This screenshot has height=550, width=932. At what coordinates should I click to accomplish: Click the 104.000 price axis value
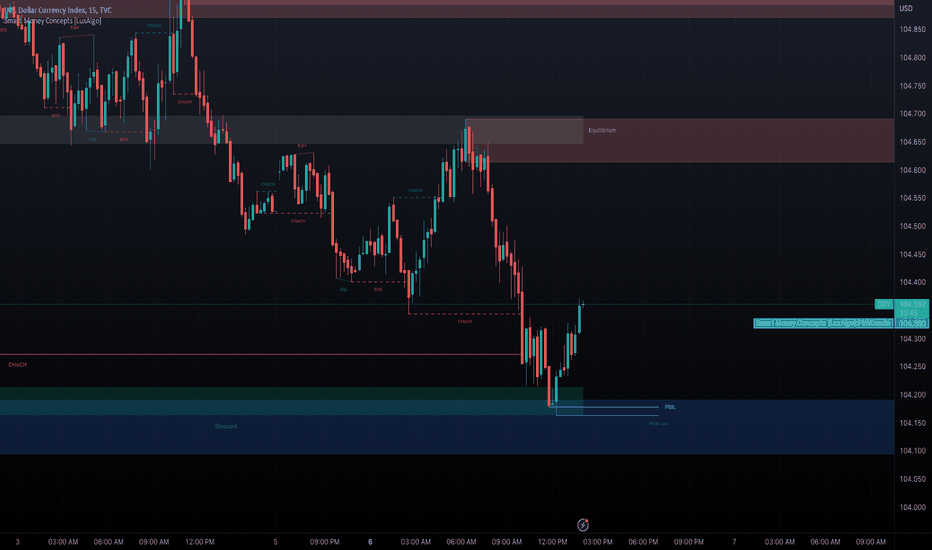pyautogui.click(x=912, y=507)
